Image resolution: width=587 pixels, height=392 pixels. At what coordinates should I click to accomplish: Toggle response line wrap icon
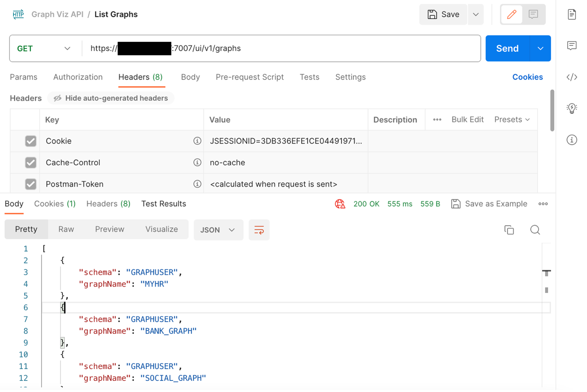(259, 230)
